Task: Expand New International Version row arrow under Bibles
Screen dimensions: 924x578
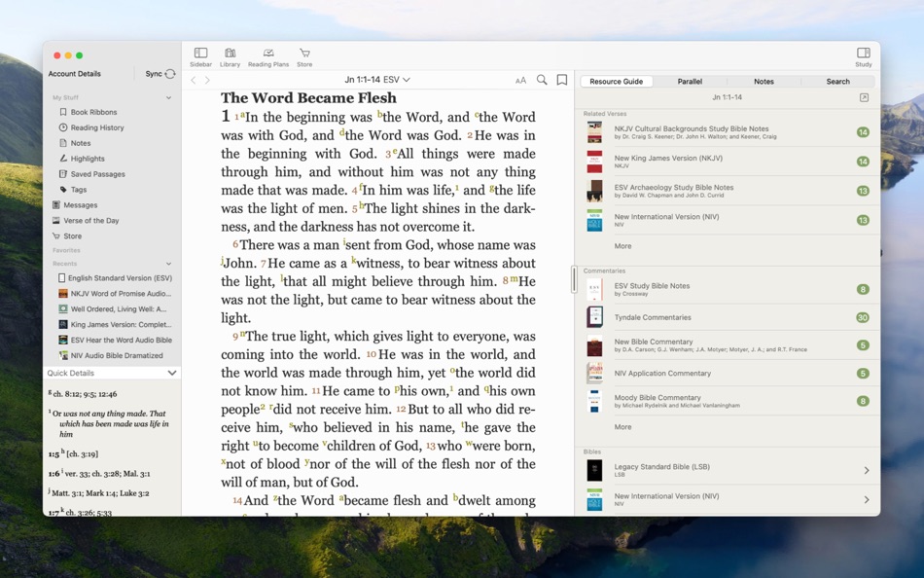Action: [x=867, y=500]
